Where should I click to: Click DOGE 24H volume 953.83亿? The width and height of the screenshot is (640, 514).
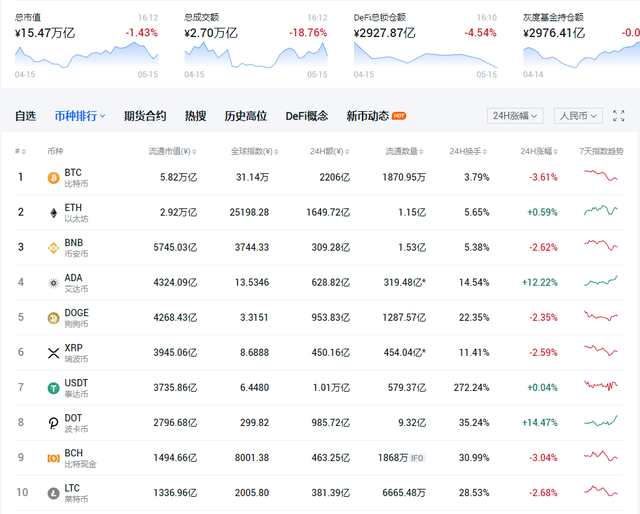(x=331, y=318)
